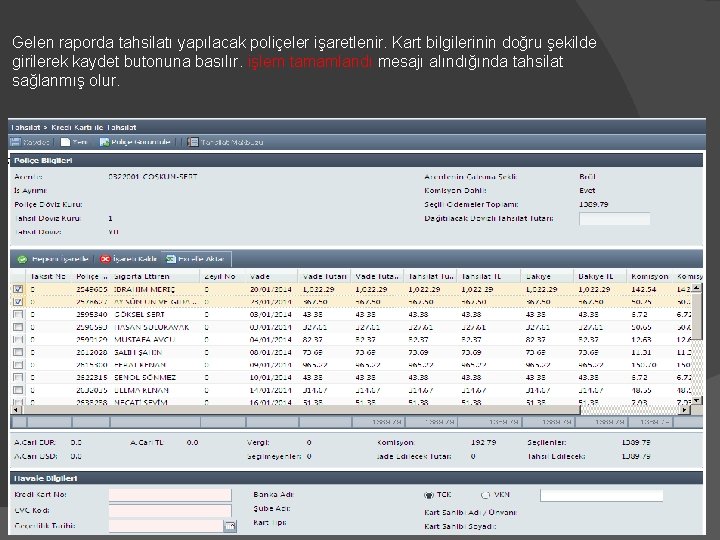720x540 pixels.
Task: Select the VKN radio button
Action: [x=485, y=495]
